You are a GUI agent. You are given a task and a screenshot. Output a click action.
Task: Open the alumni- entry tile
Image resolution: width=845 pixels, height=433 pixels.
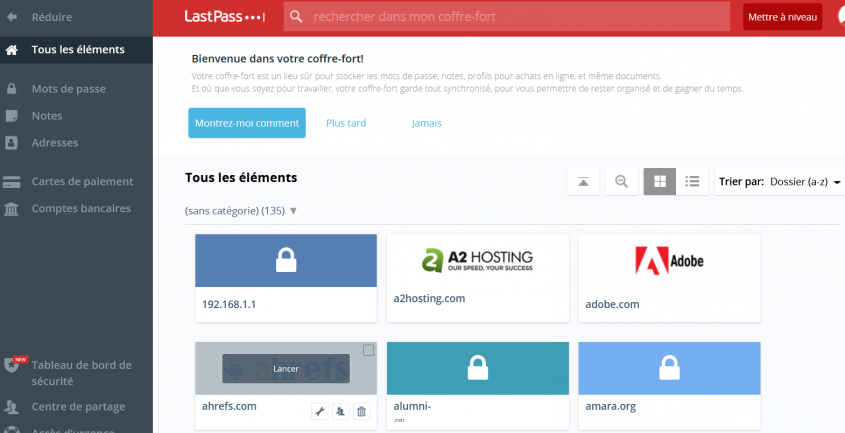[477, 386]
